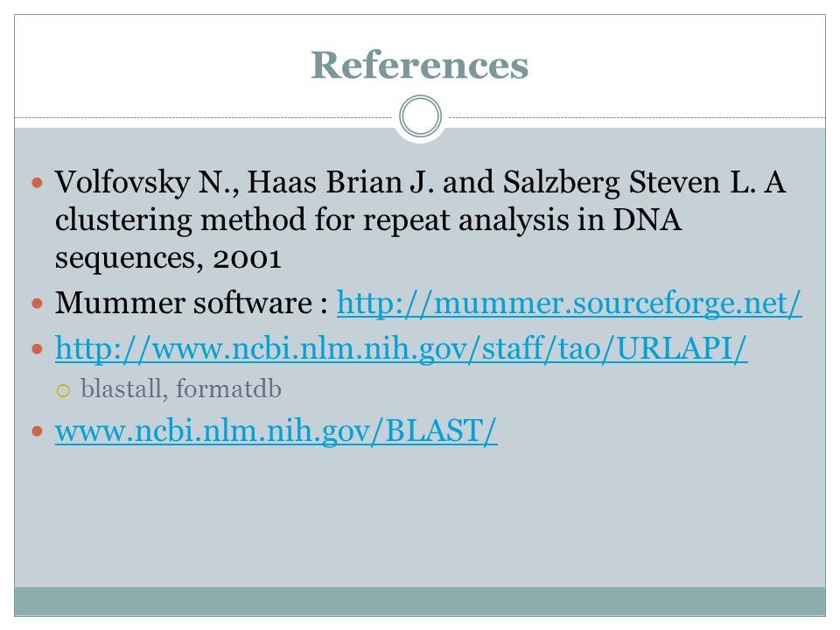Click the dashed divider right of the circle
The width and height of the screenshot is (840, 630).
[x=636, y=117]
